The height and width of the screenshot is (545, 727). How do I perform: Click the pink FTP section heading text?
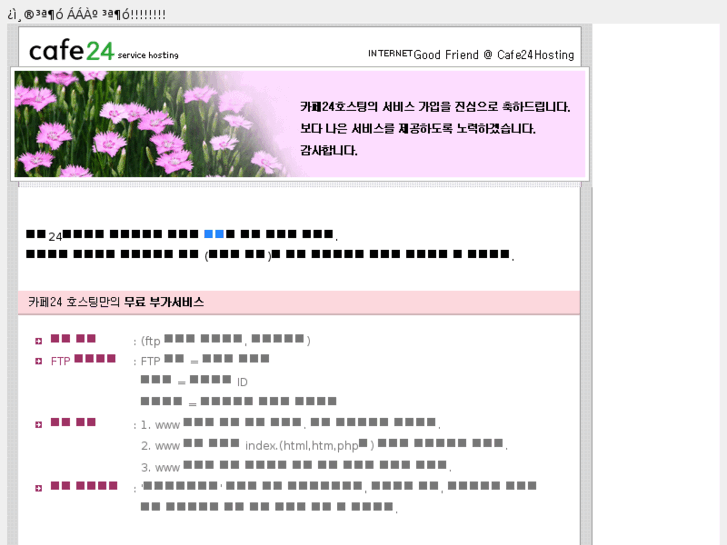(x=83, y=360)
